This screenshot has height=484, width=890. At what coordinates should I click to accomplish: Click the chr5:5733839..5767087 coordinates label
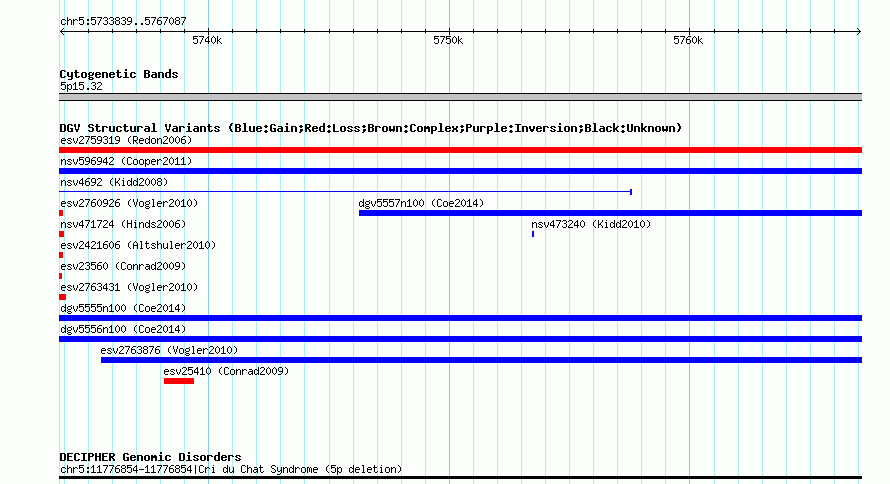click(123, 21)
